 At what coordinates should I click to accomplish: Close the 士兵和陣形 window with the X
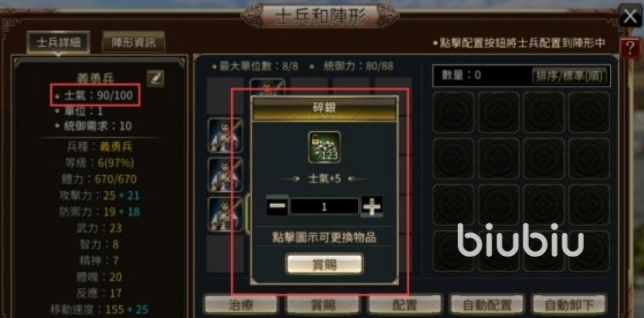pyautogui.click(x=630, y=17)
